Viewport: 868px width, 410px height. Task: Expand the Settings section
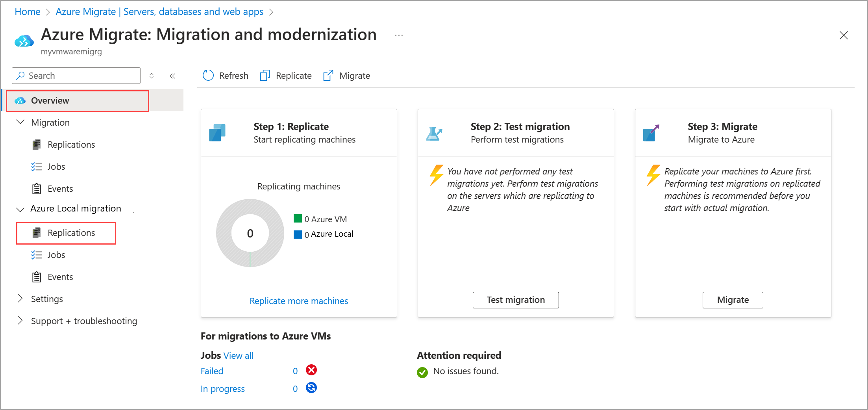(20, 299)
